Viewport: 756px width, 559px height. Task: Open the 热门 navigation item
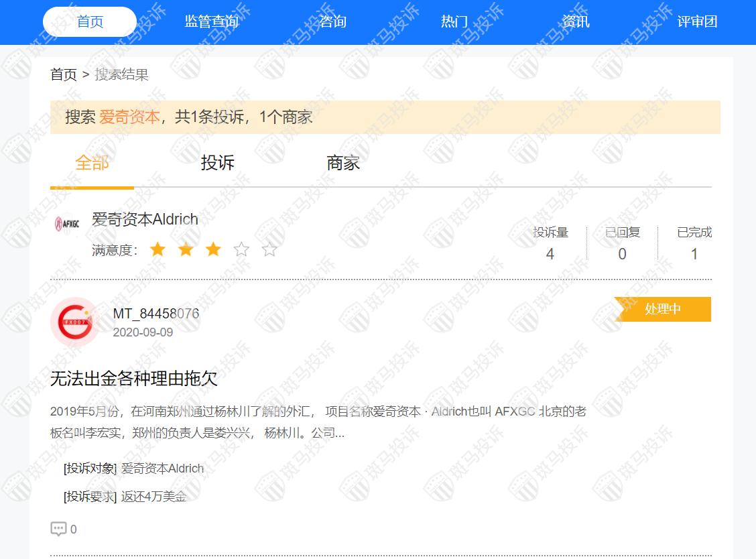pyautogui.click(x=454, y=21)
